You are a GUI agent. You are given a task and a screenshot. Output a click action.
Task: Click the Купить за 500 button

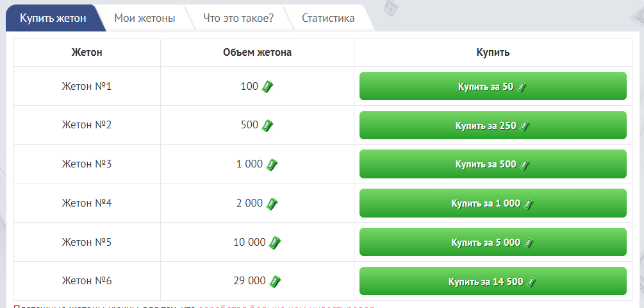click(x=492, y=164)
